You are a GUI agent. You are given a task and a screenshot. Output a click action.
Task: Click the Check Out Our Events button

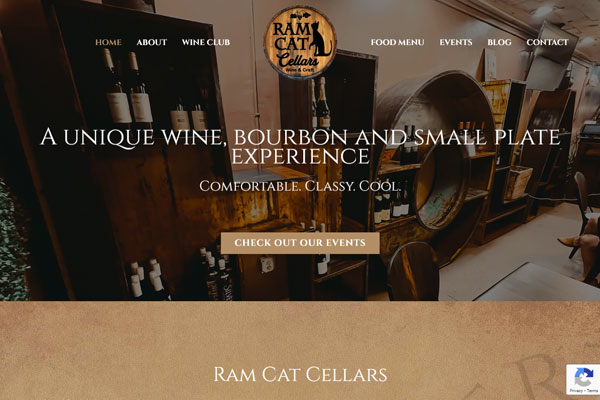pyautogui.click(x=300, y=243)
